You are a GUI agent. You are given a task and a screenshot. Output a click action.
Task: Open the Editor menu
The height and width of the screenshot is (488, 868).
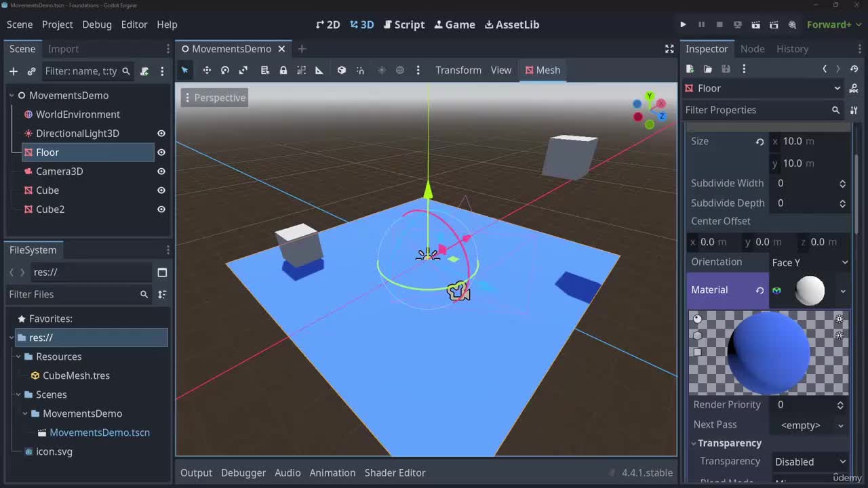pyautogui.click(x=134, y=24)
